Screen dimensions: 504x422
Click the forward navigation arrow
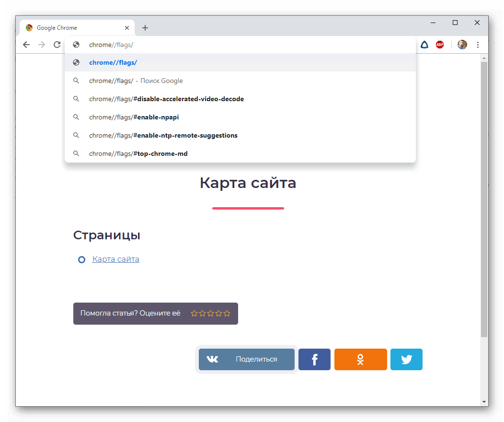(42, 45)
